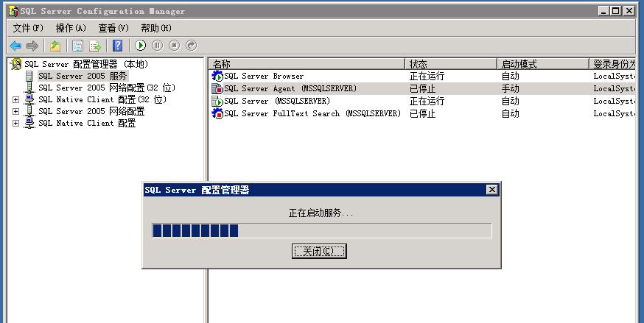Viewport: 644px width, 323px height.
Task: Click the Restart Service toolbar icon
Action: pyautogui.click(x=192, y=46)
